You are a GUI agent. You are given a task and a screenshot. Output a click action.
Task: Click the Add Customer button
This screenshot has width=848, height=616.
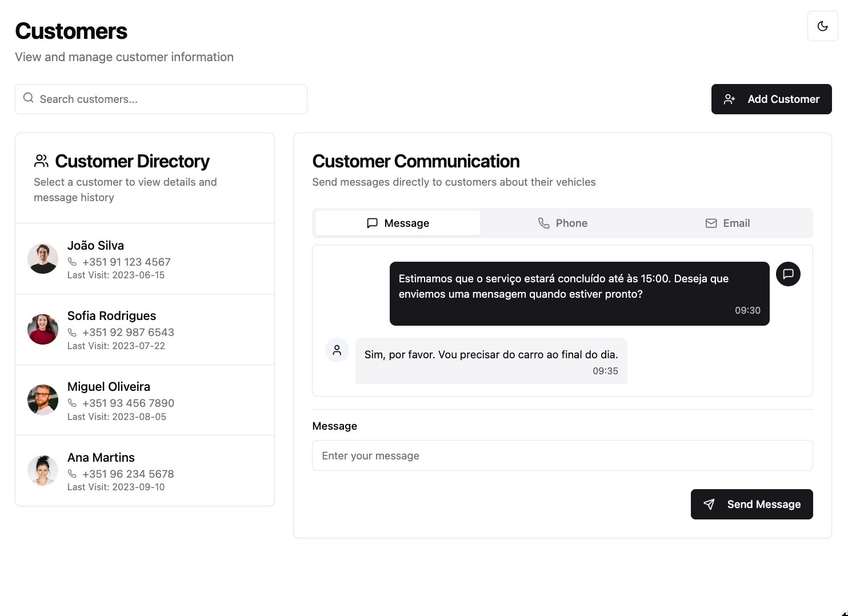coord(771,99)
